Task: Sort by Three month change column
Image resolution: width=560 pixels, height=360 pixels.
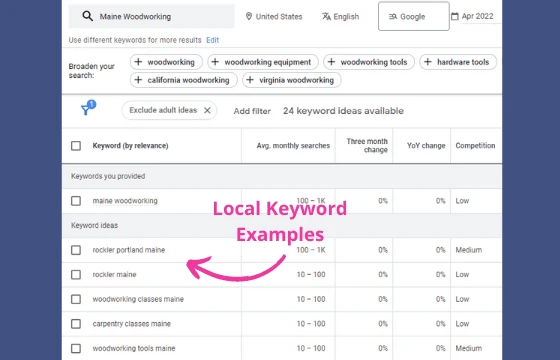Action: (x=367, y=146)
